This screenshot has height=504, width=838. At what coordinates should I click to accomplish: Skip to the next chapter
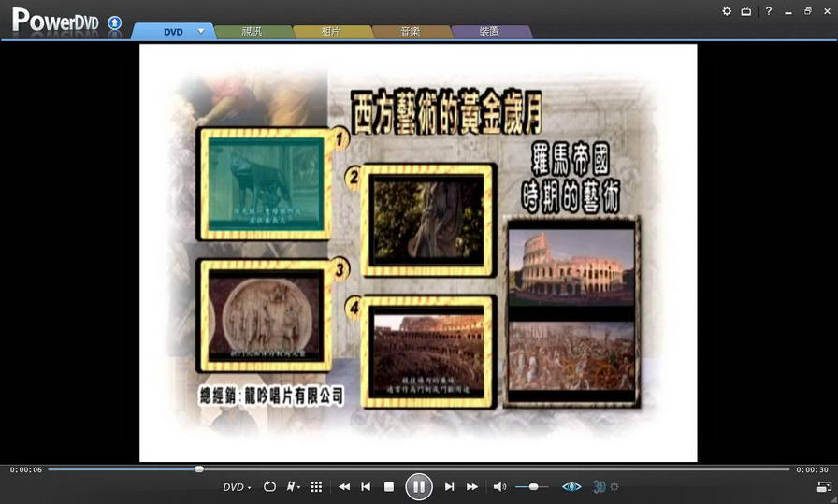click(449, 487)
